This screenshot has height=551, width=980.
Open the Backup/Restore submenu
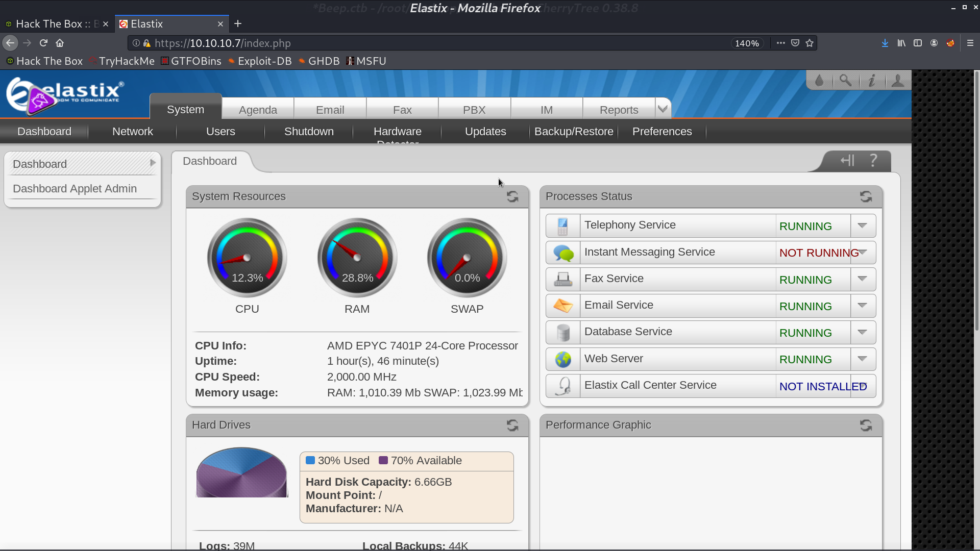[x=574, y=132]
